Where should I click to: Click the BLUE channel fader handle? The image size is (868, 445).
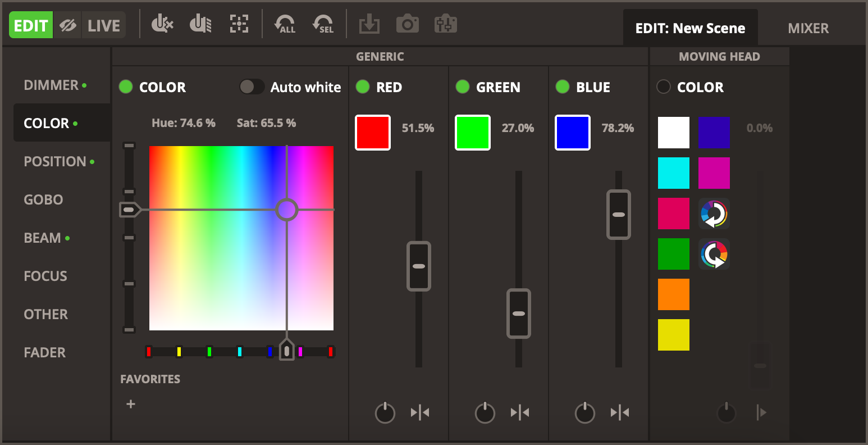coord(619,215)
